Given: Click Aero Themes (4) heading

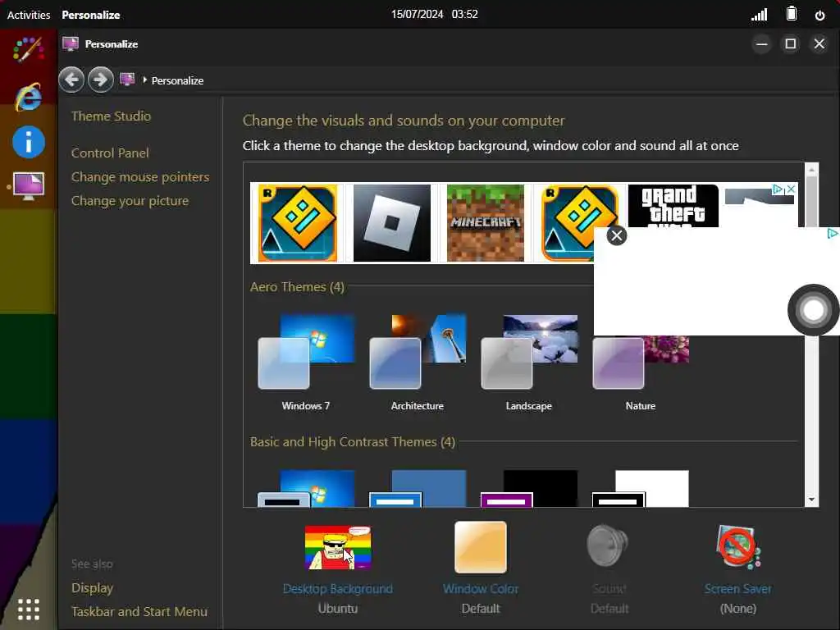Looking at the screenshot, I should coord(297,287).
